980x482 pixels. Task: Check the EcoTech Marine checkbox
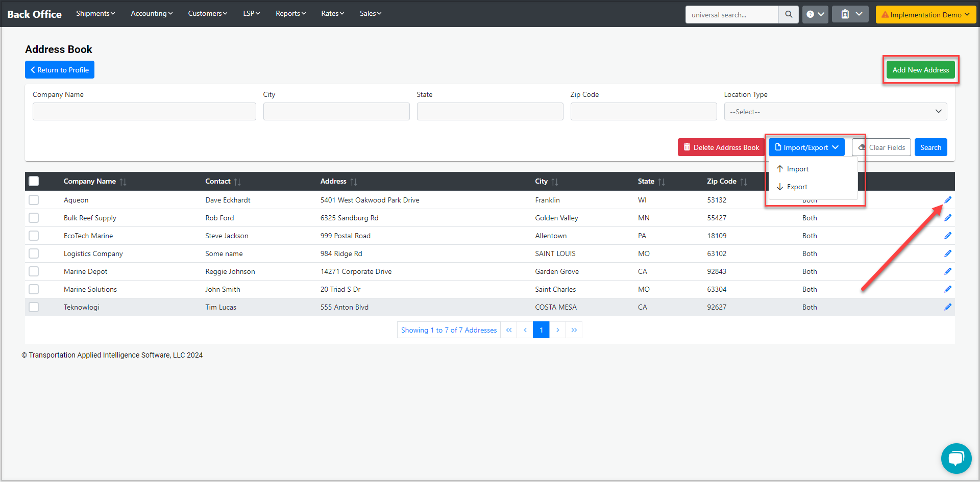click(x=34, y=236)
